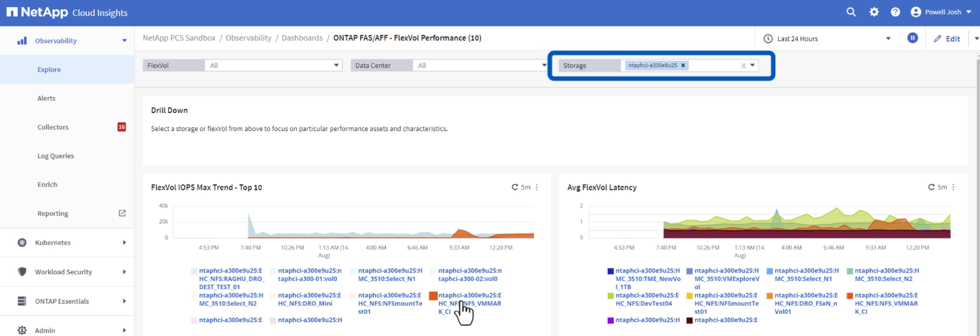The image size is (980, 336).
Task: Refresh the FlexVol IOPS Max Trend widget
Action: 515,187
